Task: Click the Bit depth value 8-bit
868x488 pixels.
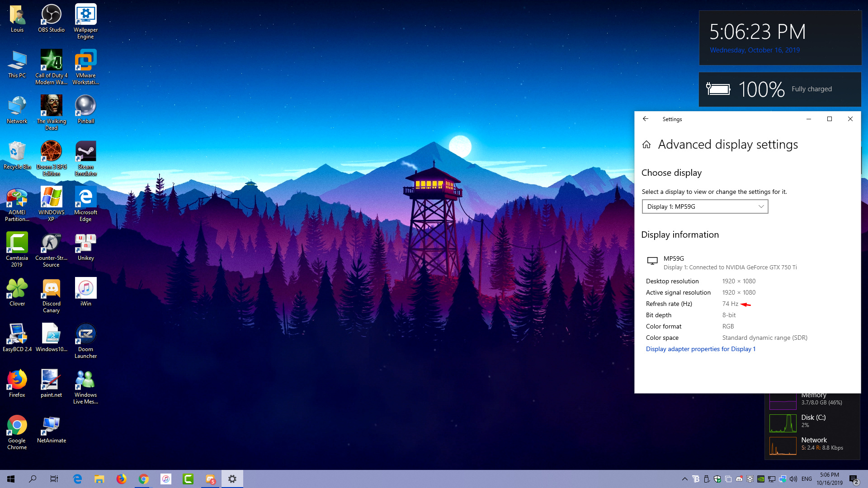Action: 729,315
